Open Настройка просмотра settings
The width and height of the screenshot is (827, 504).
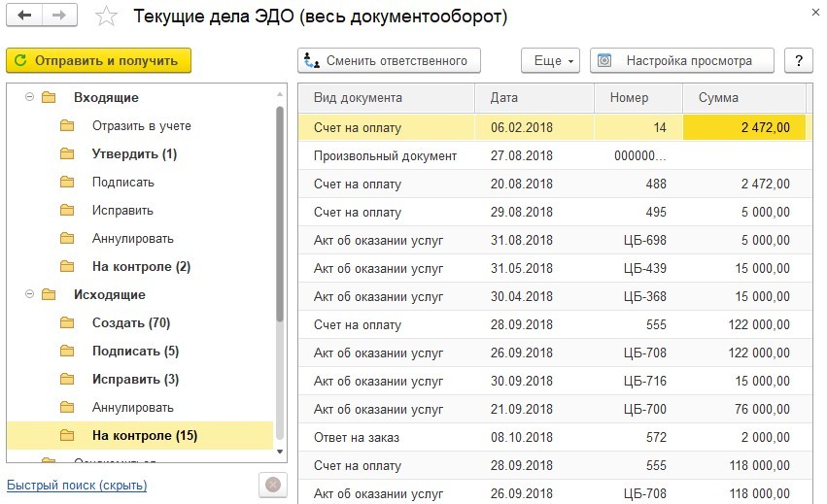pyautogui.click(x=682, y=60)
